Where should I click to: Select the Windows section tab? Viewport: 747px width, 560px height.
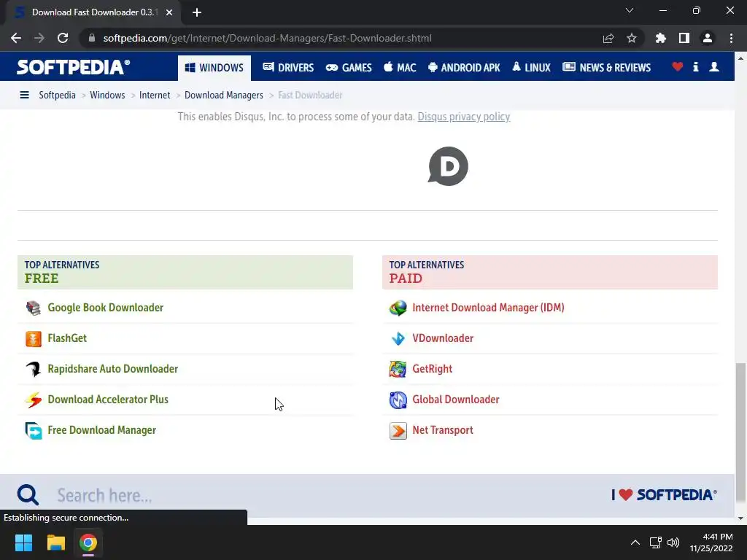click(x=214, y=68)
